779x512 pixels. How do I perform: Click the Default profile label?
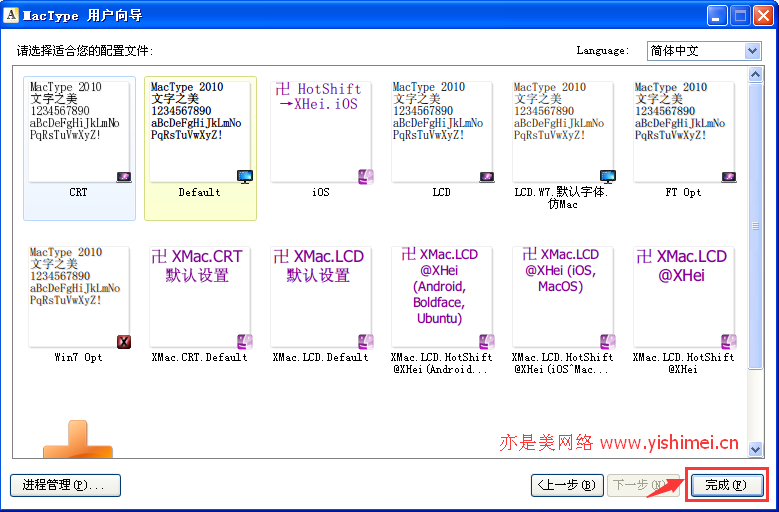200,193
